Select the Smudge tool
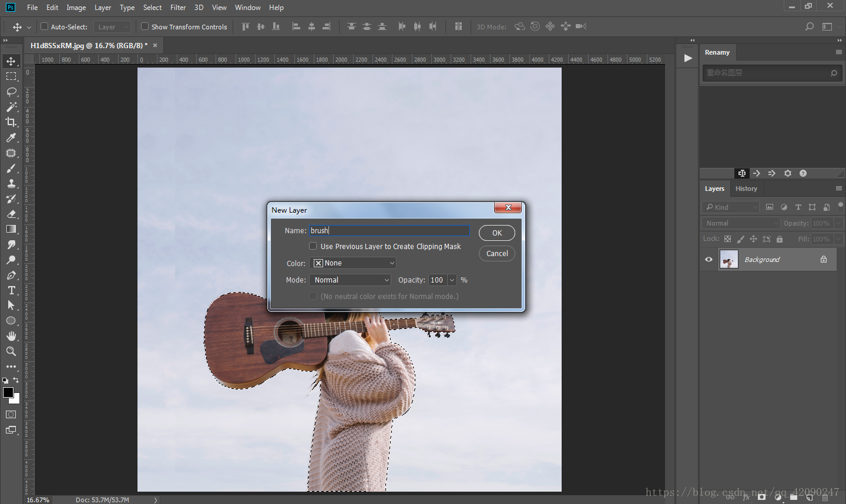The width and height of the screenshot is (846, 504). pyautogui.click(x=11, y=244)
